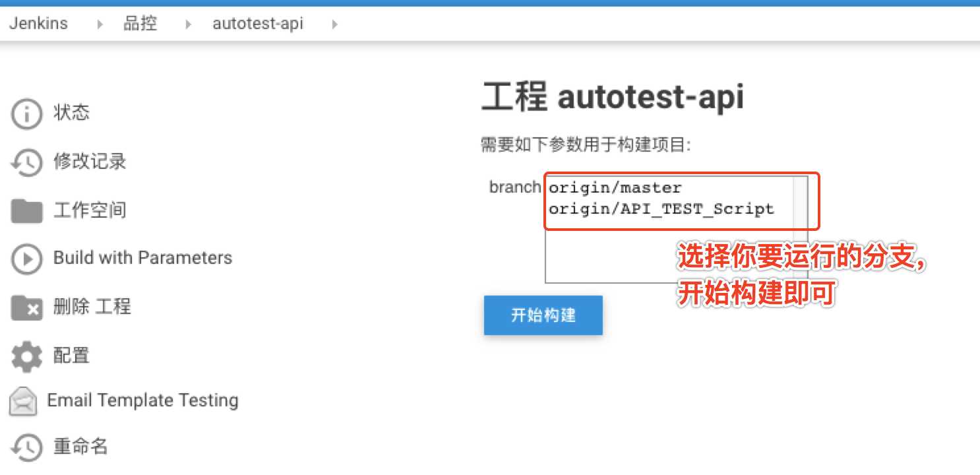Click the change history clock icon
The image size is (980, 475).
[26, 162]
